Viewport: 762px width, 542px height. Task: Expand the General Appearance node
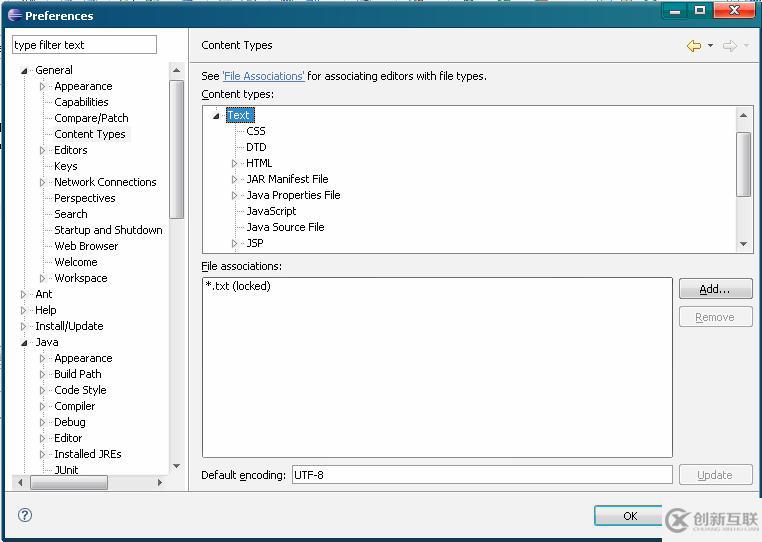tap(43, 87)
